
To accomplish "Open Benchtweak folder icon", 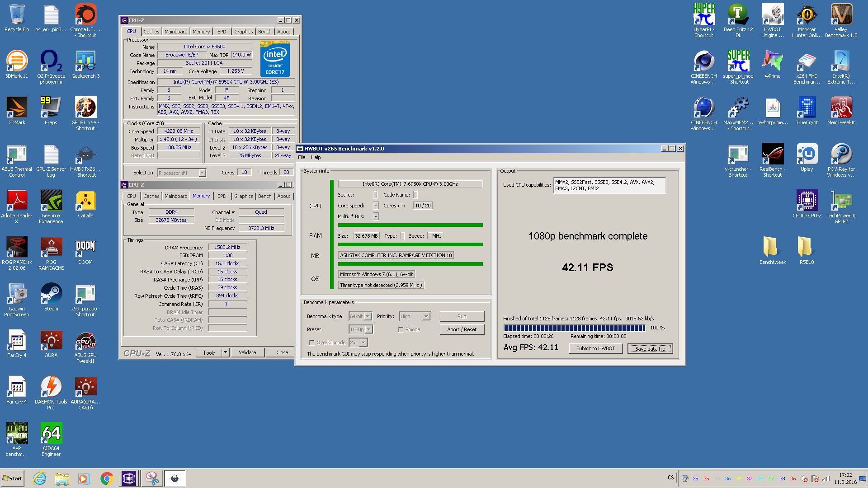I will point(773,250).
